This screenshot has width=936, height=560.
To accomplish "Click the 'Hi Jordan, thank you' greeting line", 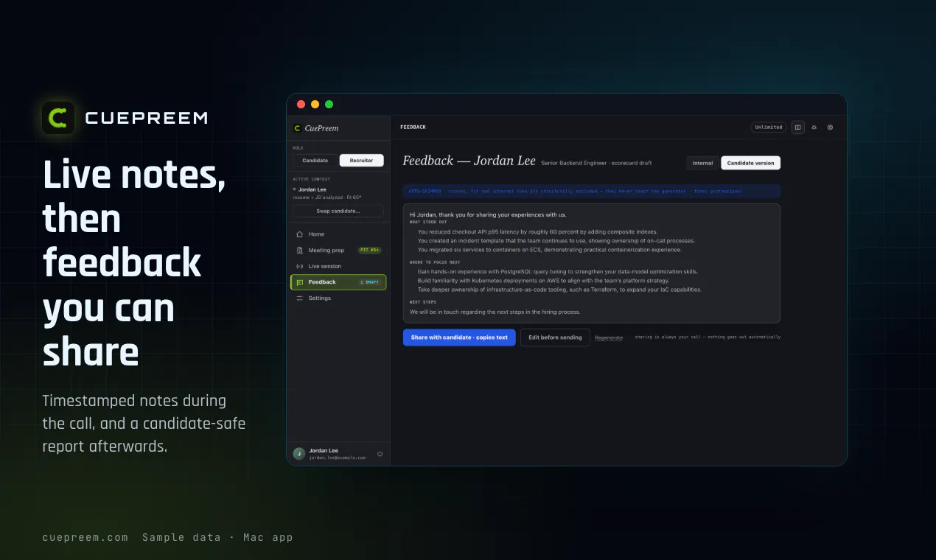I will (488, 214).
